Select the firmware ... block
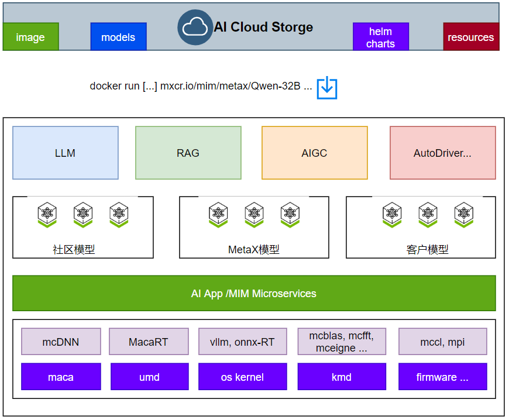The image size is (509, 420). pos(443,377)
